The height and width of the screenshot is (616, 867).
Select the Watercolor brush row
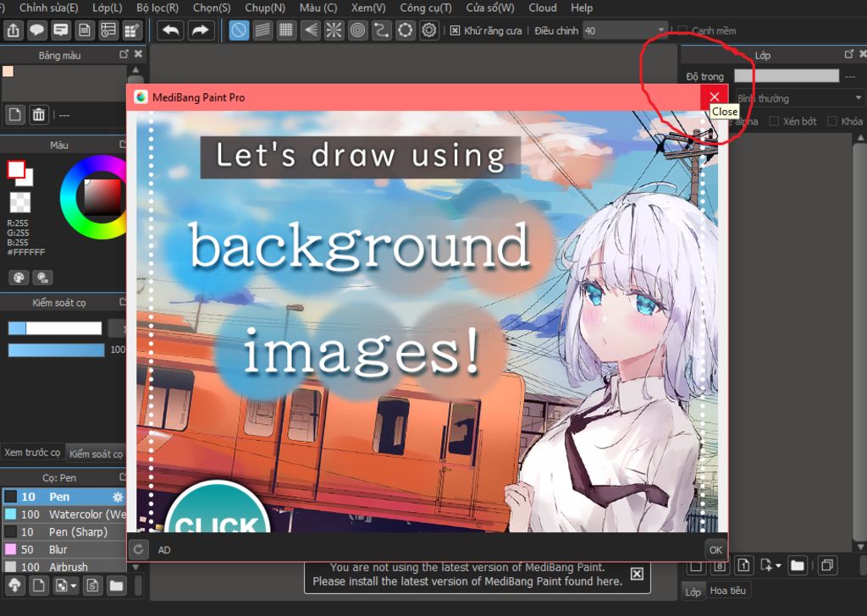point(64,514)
